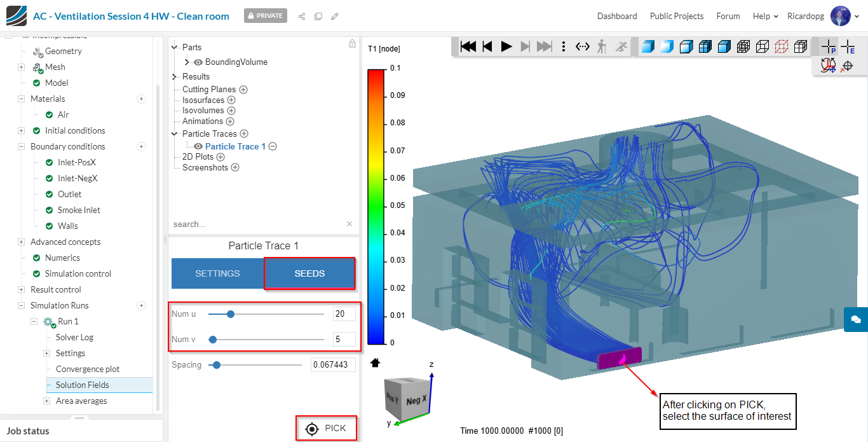Remove Particle Trace 1 with minus icon

click(273, 146)
